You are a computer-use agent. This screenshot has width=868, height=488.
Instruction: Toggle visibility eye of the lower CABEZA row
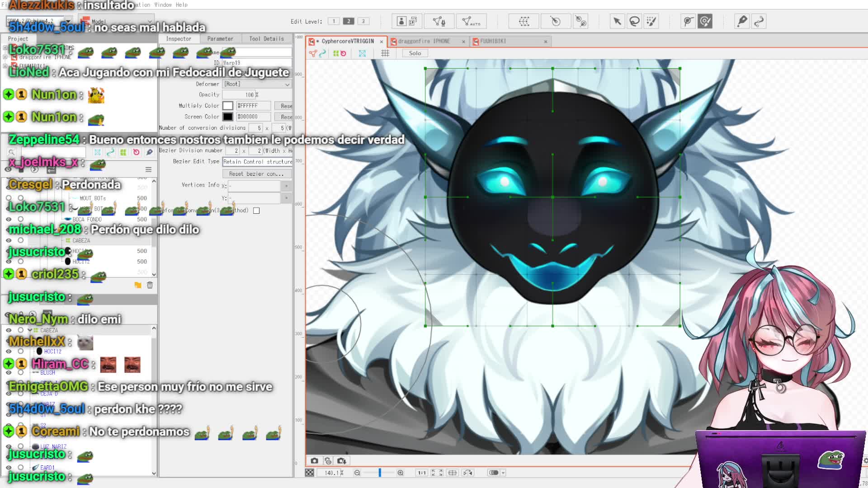[9, 330]
